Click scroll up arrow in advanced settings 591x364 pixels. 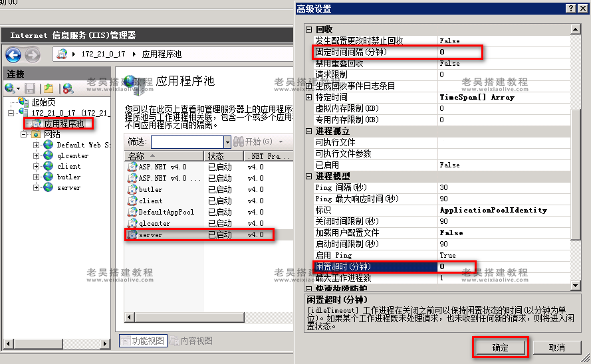(x=576, y=29)
